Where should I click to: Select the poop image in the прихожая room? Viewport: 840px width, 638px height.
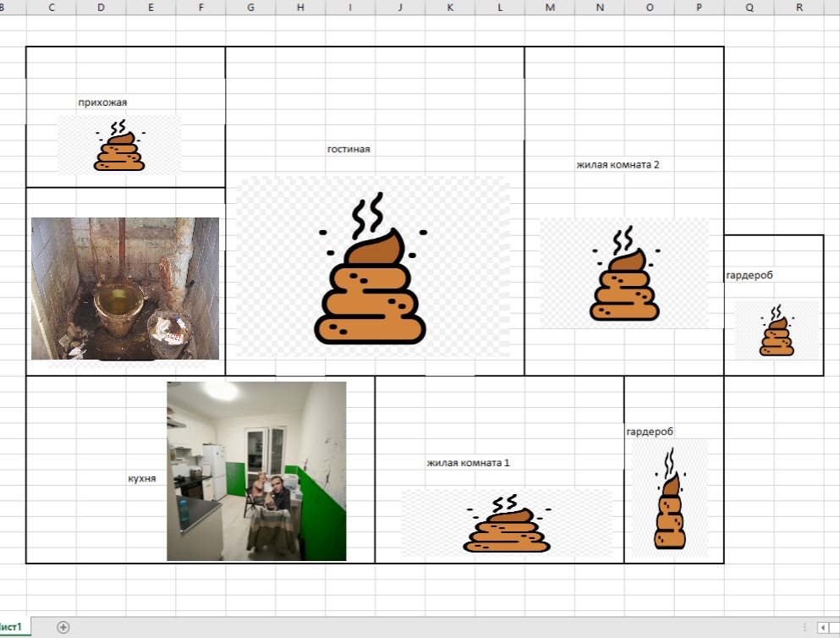(x=119, y=146)
